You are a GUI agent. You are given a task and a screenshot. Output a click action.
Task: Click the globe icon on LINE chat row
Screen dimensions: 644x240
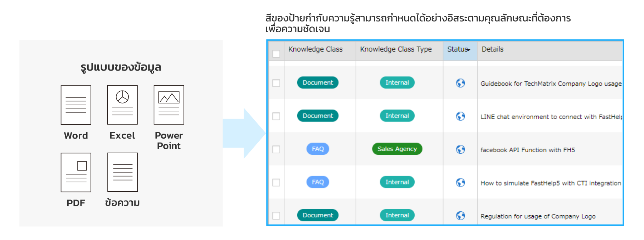pos(460,116)
